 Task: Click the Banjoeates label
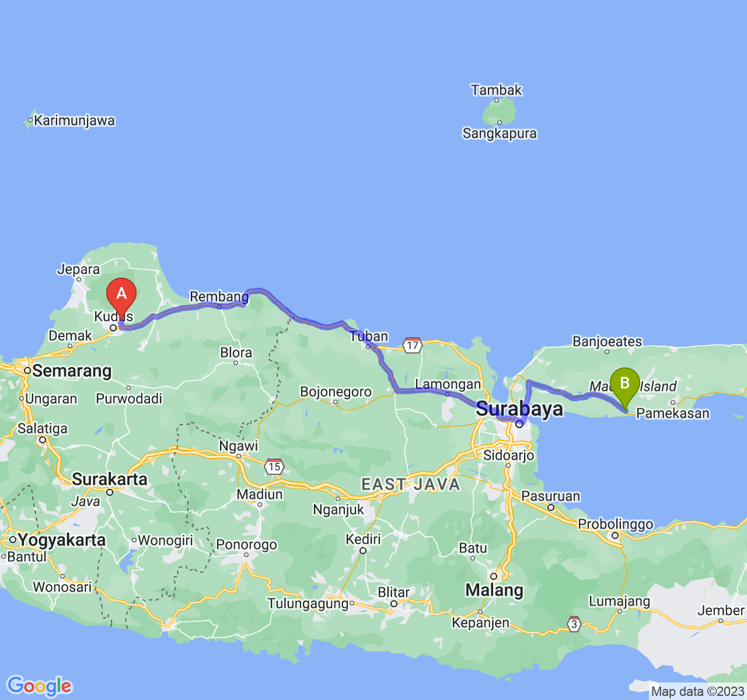(607, 341)
